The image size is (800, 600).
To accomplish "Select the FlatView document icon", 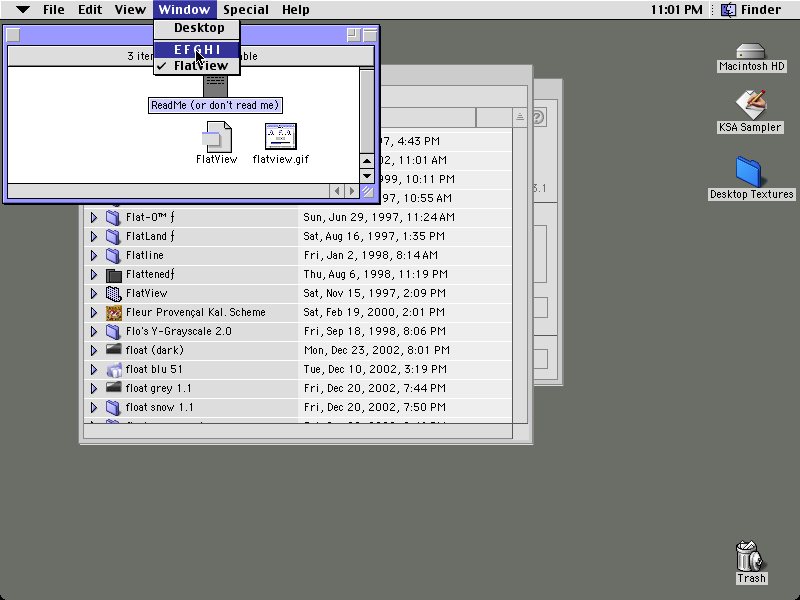I will click(x=219, y=137).
